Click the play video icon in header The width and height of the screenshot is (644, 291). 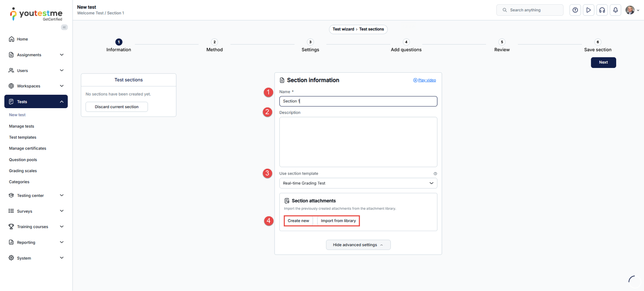tap(588, 10)
